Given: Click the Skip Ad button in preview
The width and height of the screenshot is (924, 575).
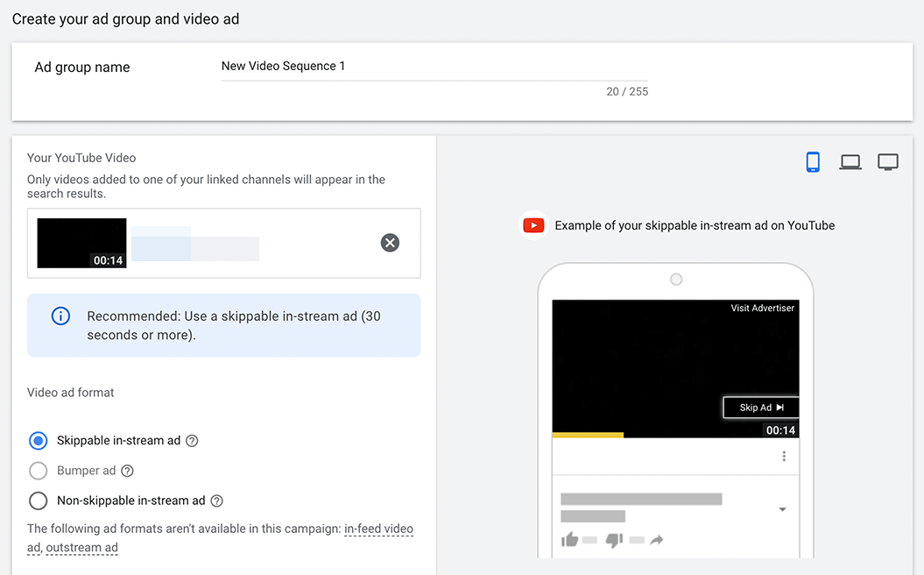Looking at the screenshot, I should 761,408.
